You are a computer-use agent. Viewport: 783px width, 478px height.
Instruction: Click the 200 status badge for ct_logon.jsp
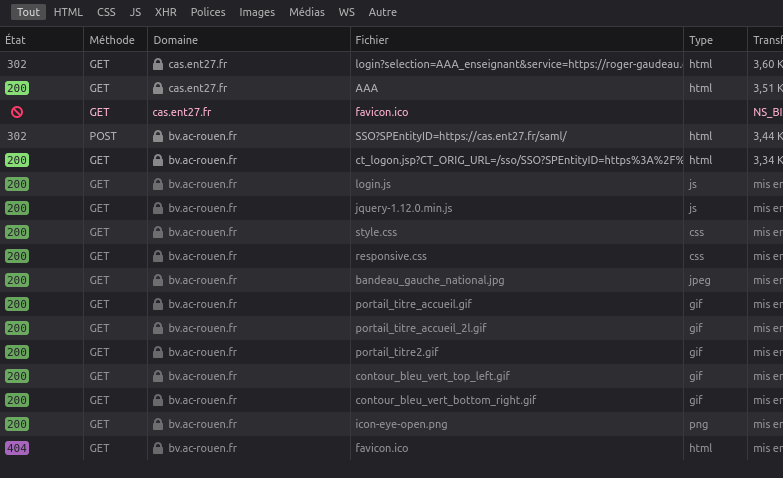pyautogui.click(x=17, y=160)
